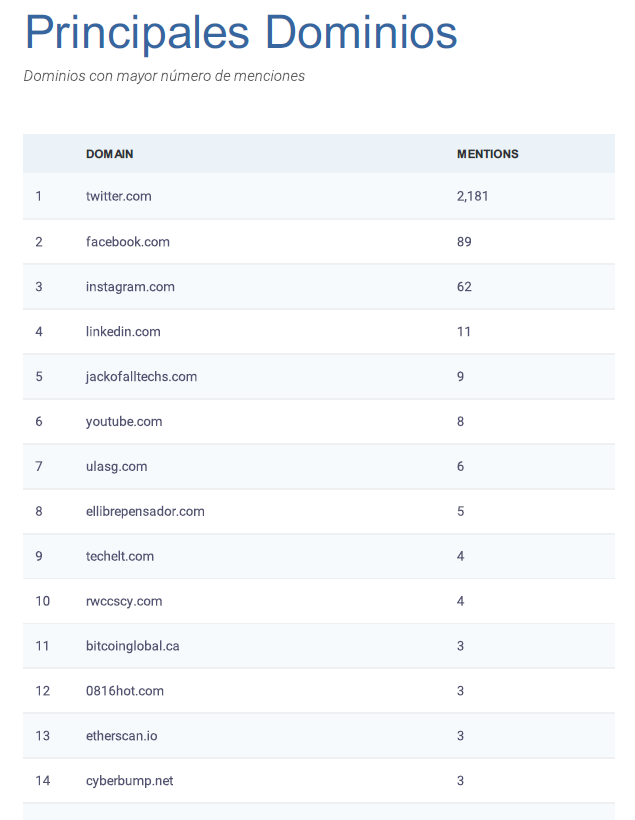The width and height of the screenshot is (635, 820).
Task: Select 0816hot.com domain entry
Action: [125, 691]
